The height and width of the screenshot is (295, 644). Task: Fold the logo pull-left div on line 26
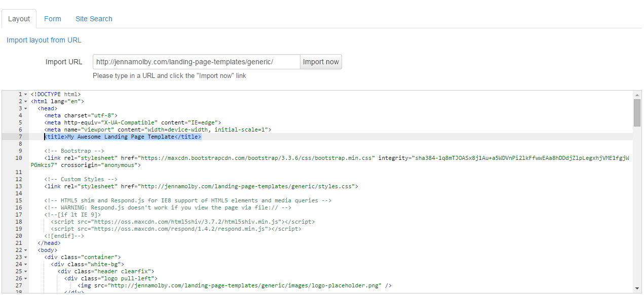pyautogui.click(x=26, y=279)
